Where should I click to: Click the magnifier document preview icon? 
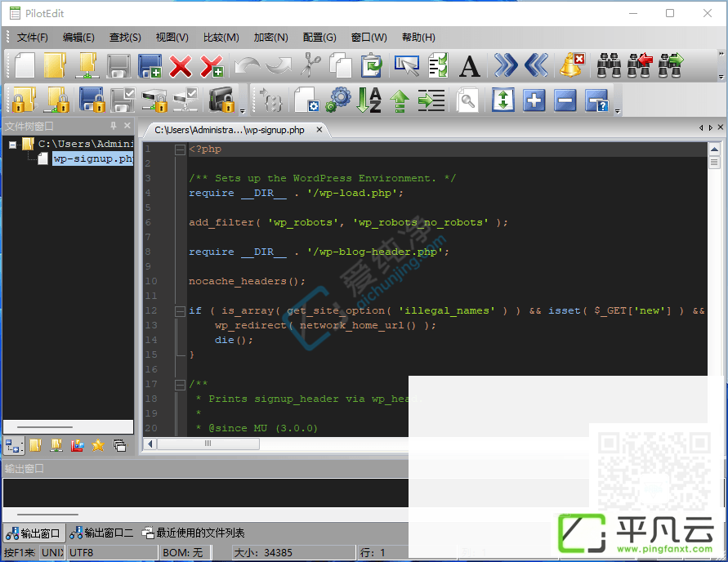point(467,100)
